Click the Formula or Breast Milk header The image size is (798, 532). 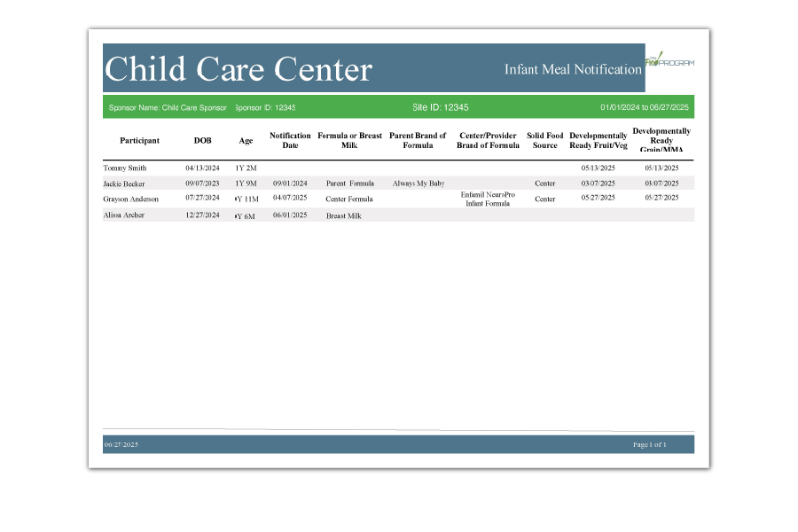tap(349, 141)
